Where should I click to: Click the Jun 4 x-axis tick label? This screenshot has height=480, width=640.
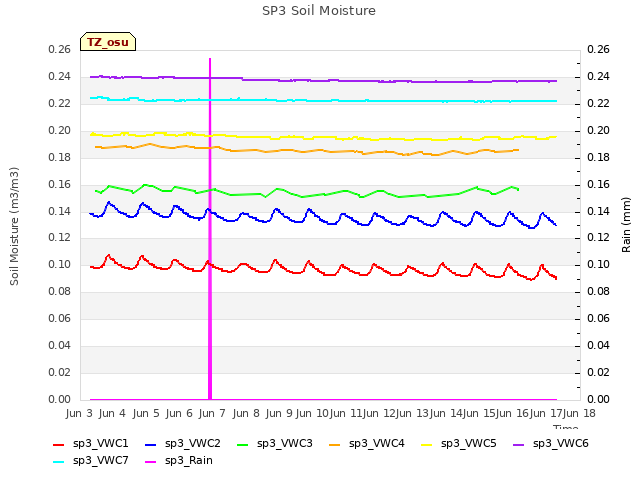point(112,413)
